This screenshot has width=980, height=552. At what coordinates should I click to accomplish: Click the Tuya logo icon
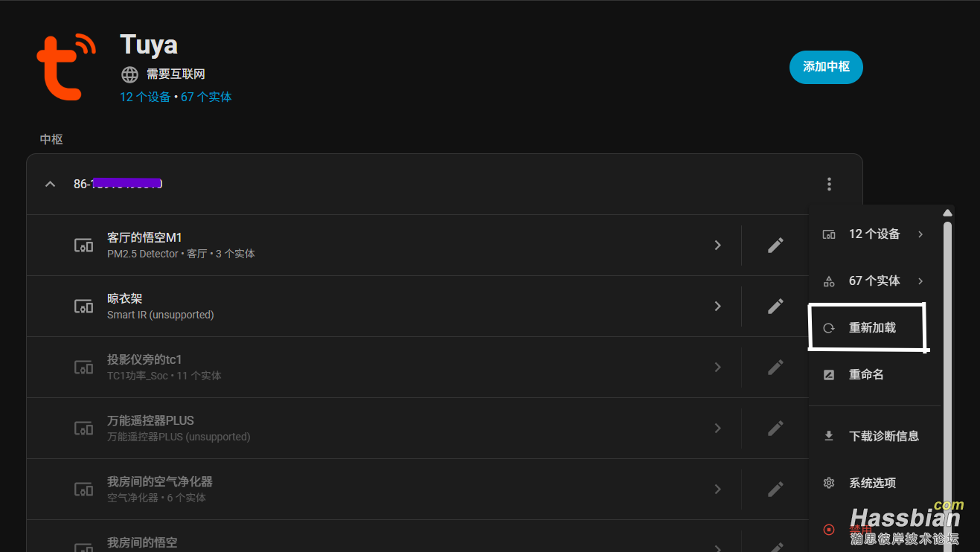[x=66, y=66]
